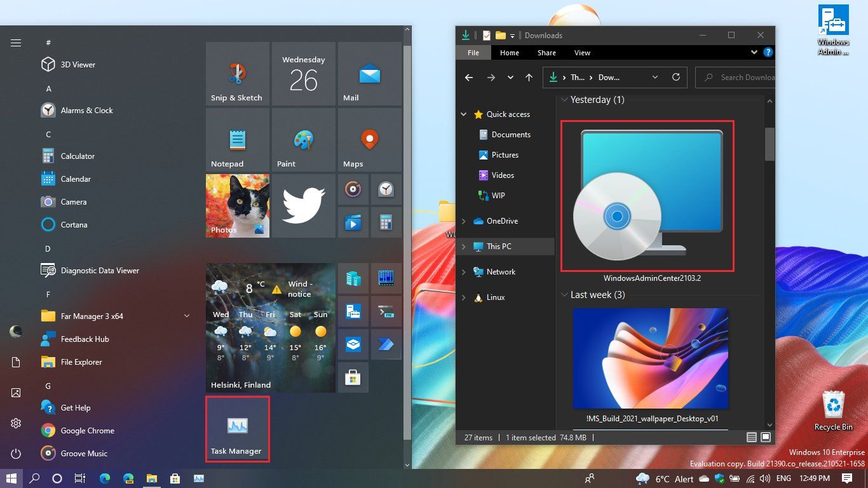
Task: Open the small Calculator tile
Action: tap(386, 222)
